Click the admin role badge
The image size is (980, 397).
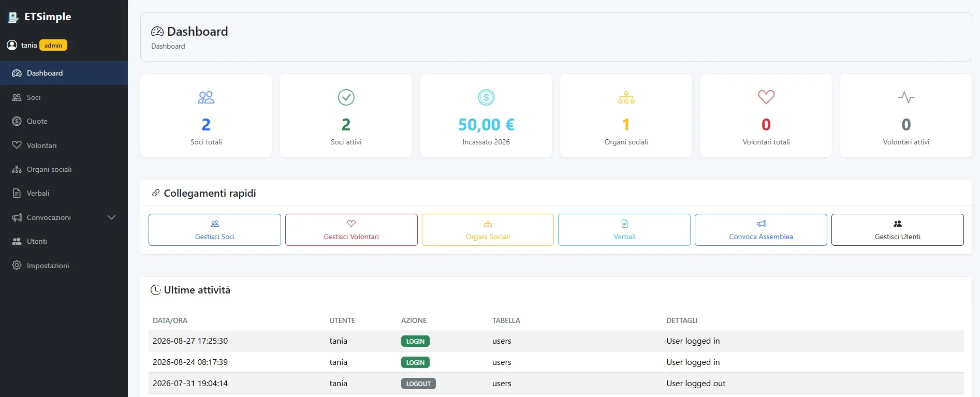click(53, 46)
